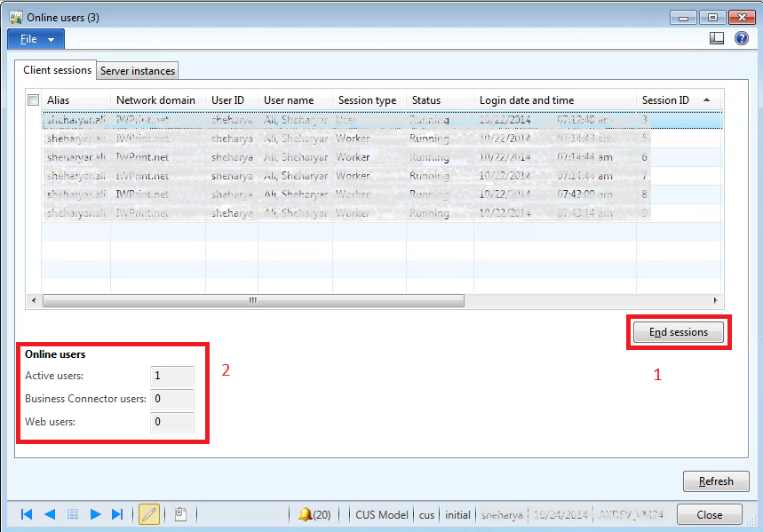Click the horizontal scrollbar of sessions grid

coord(253,300)
